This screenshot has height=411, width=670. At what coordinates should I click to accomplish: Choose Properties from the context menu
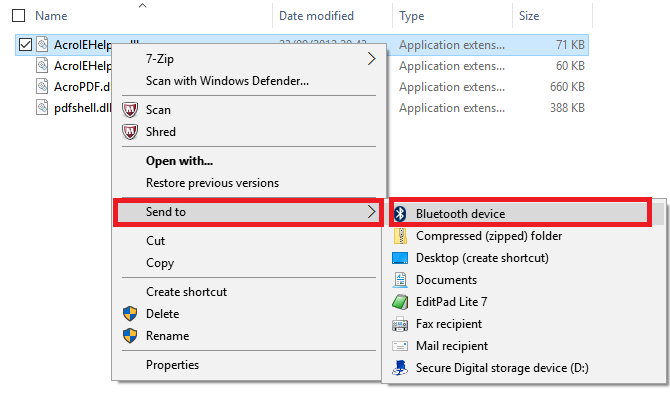(x=172, y=365)
